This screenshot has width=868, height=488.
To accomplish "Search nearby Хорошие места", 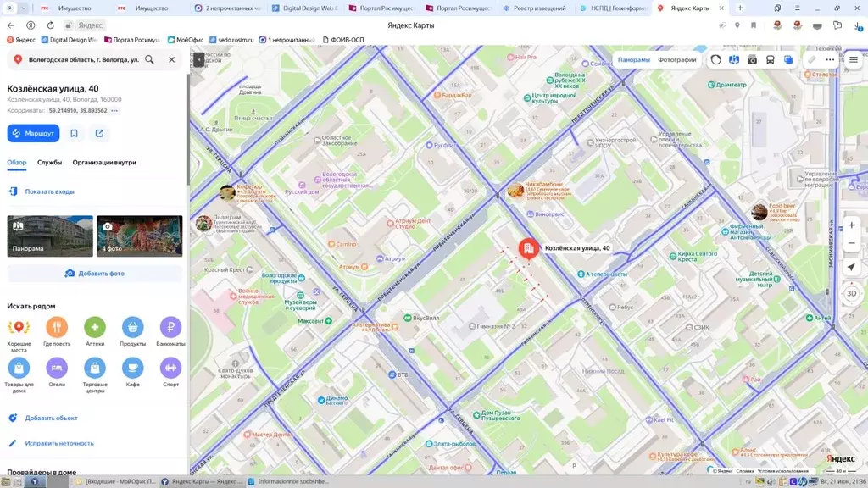I will click(x=19, y=334).
